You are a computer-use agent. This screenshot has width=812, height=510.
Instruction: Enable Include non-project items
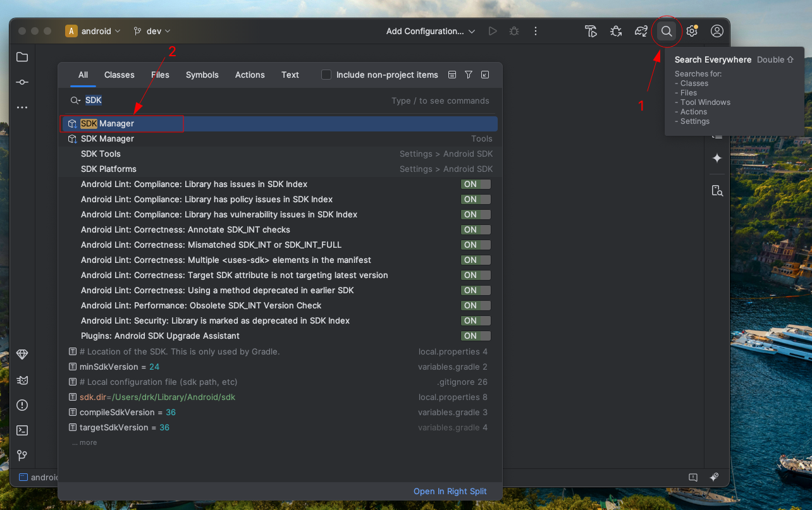pyautogui.click(x=326, y=74)
